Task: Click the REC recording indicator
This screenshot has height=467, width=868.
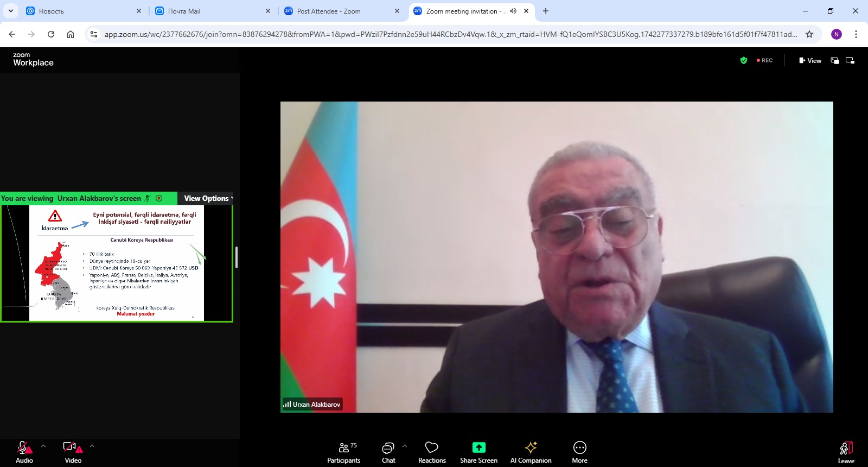Action: [x=765, y=60]
